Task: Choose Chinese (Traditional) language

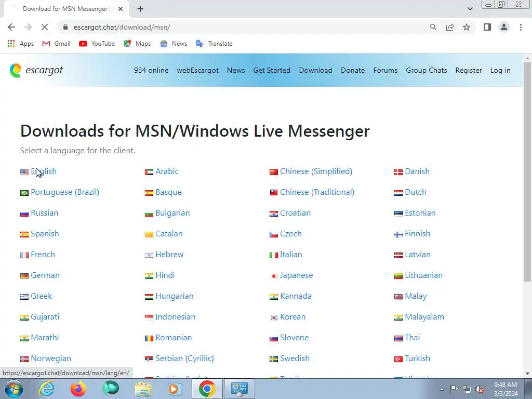Action: tap(317, 192)
